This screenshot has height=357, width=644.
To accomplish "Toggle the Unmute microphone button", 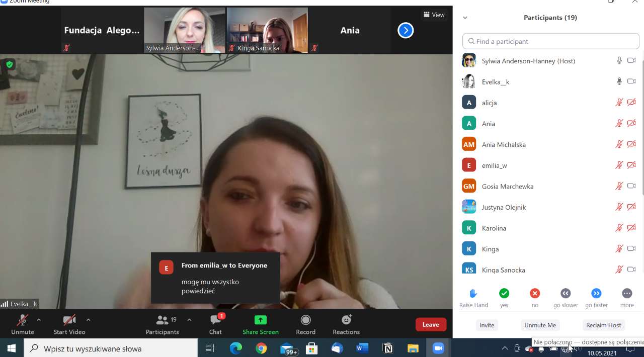I will click(23, 324).
